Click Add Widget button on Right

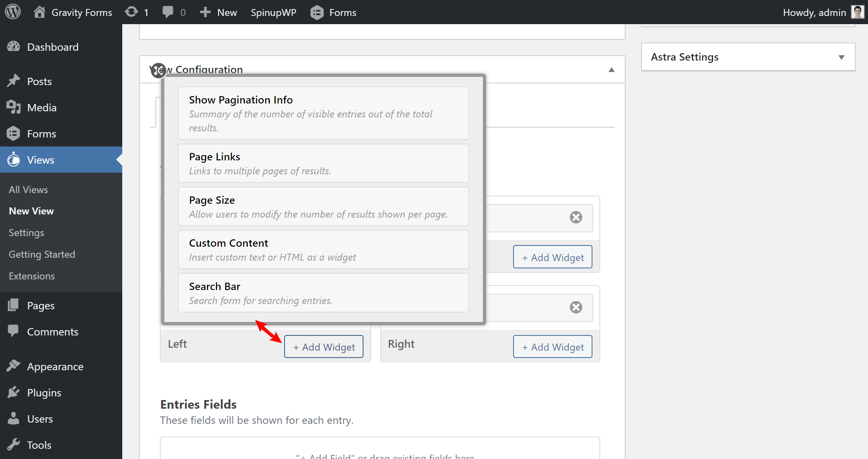552,347
